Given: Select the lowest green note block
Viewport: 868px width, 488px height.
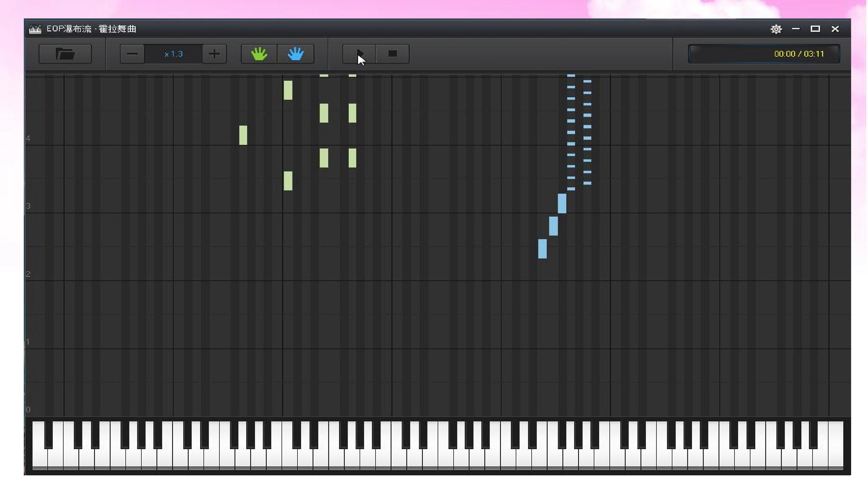Looking at the screenshot, I should click(x=288, y=181).
